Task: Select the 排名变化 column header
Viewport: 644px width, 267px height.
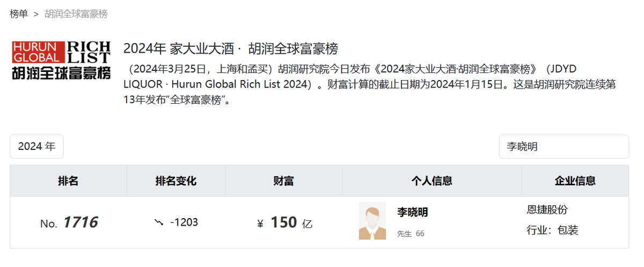Action: [x=176, y=181]
